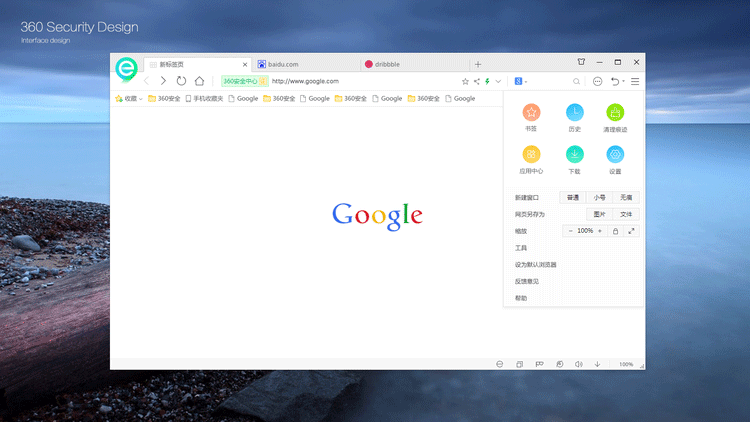Click the 图片 save-as-image button

[x=600, y=214]
